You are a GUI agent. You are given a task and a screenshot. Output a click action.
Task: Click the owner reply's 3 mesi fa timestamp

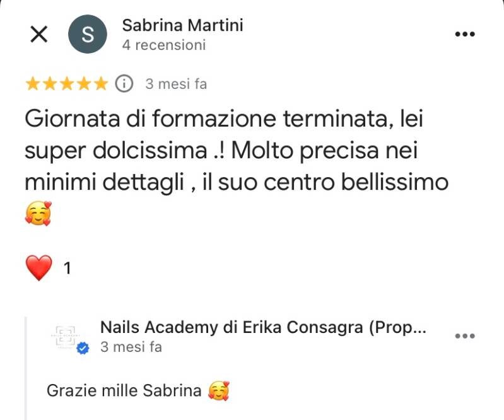coord(131,347)
